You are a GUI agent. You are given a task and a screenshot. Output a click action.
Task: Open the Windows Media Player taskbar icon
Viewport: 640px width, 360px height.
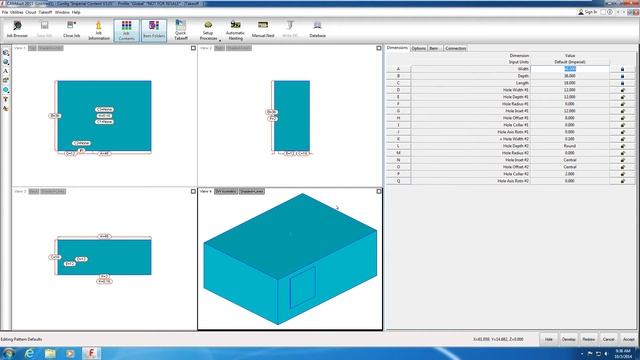click(x=71, y=353)
